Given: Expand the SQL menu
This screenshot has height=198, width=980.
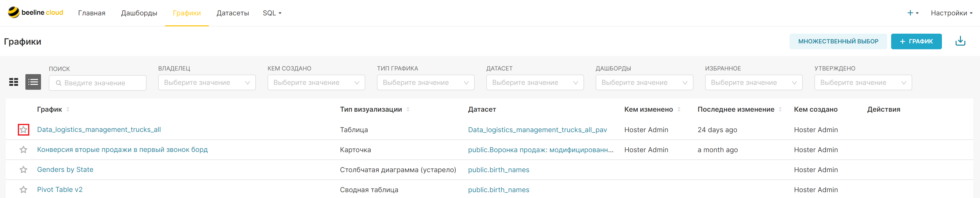Looking at the screenshot, I should [x=272, y=13].
